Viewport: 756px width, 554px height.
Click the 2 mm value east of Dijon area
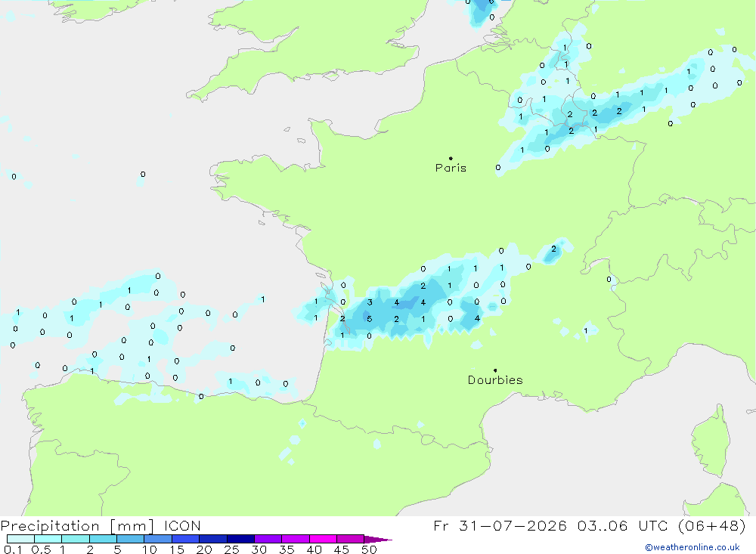553,249
